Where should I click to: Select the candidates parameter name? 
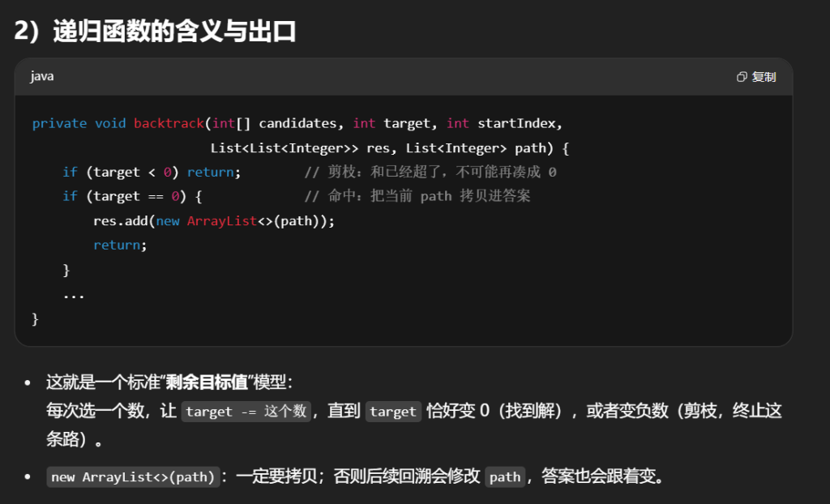tap(297, 123)
